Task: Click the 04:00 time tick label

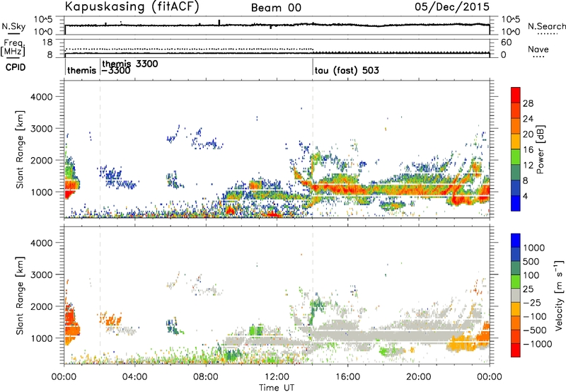Action: pos(134,377)
